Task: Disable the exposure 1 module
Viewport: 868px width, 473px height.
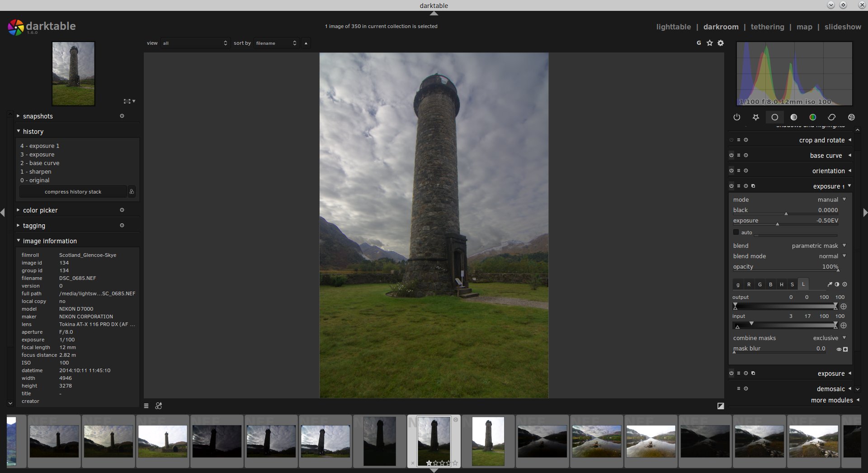Action: pos(731,186)
